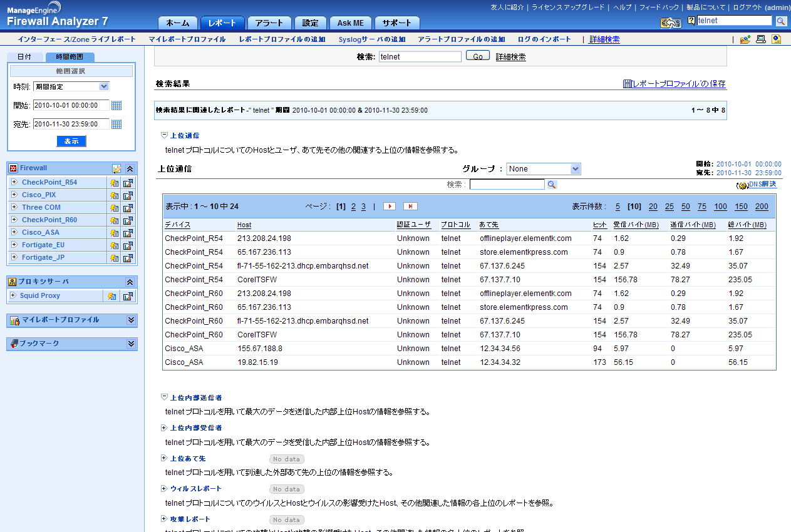Sort by the 総バイト(MB) column
The width and height of the screenshot is (791, 532).
pos(747,225)
